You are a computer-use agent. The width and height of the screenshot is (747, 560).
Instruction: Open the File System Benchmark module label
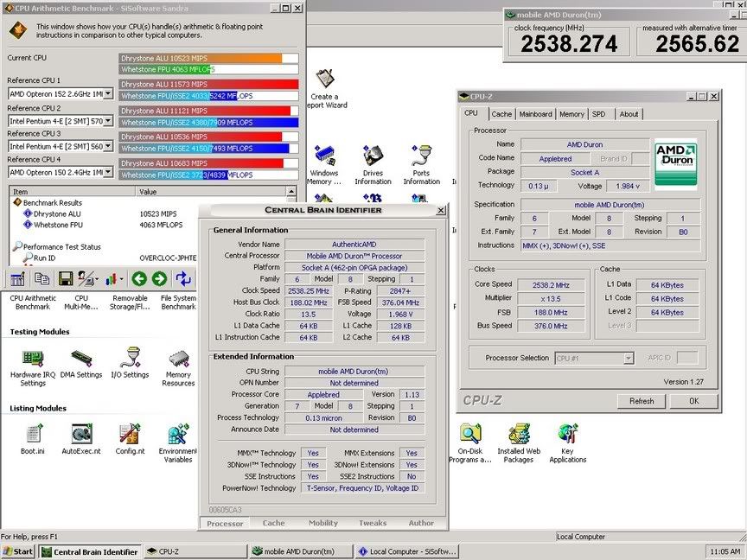click(x=178, y=302)
